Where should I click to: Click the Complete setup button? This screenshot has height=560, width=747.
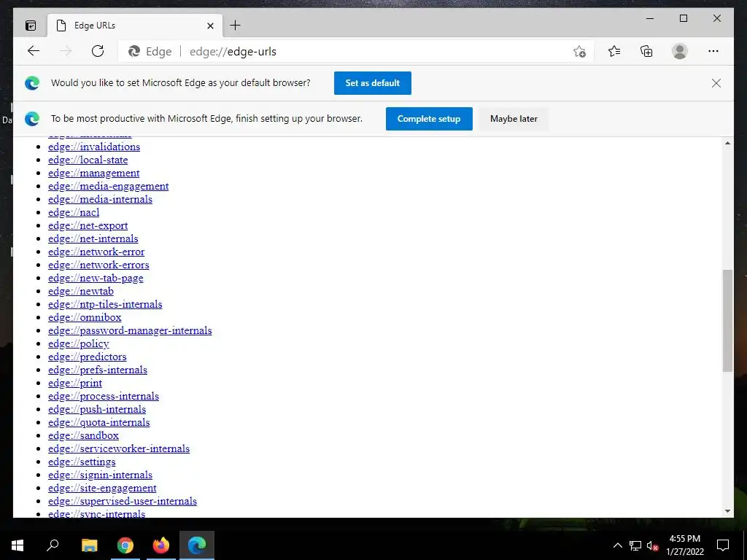(x=429, y=119)
